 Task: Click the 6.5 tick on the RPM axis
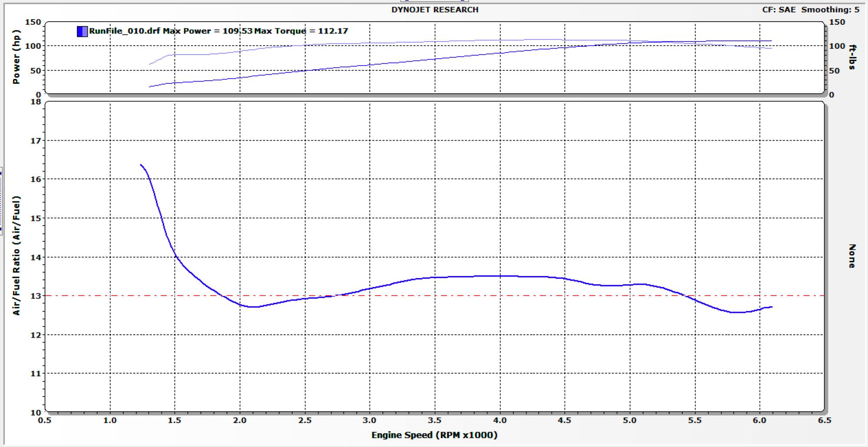pyautogui.click(x=824, y=420)
